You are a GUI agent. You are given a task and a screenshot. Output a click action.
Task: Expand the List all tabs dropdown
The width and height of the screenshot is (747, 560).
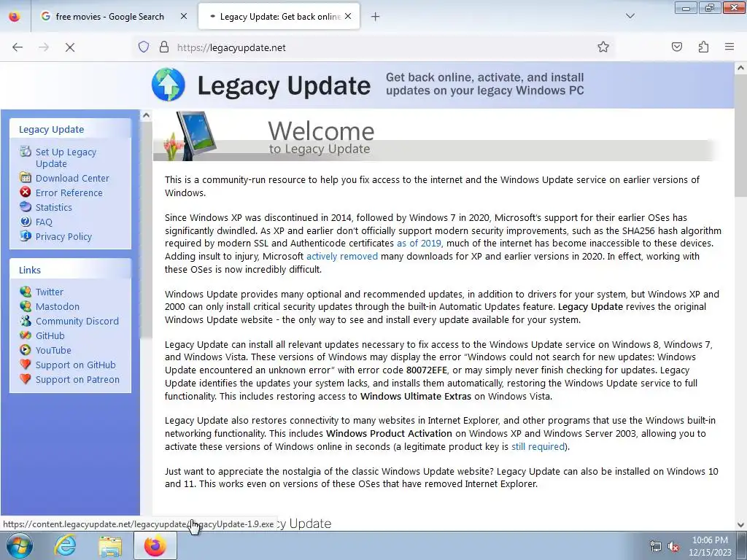pos(630,16)
